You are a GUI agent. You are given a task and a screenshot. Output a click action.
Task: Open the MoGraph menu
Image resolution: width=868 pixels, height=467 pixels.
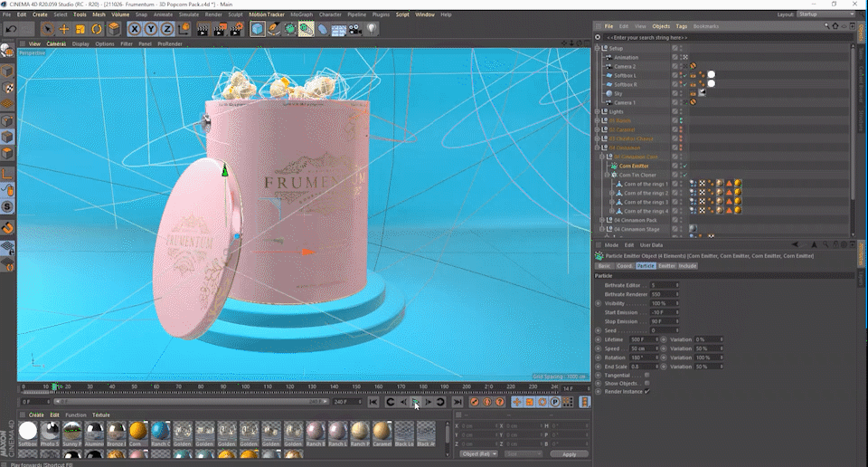[302, 14]
